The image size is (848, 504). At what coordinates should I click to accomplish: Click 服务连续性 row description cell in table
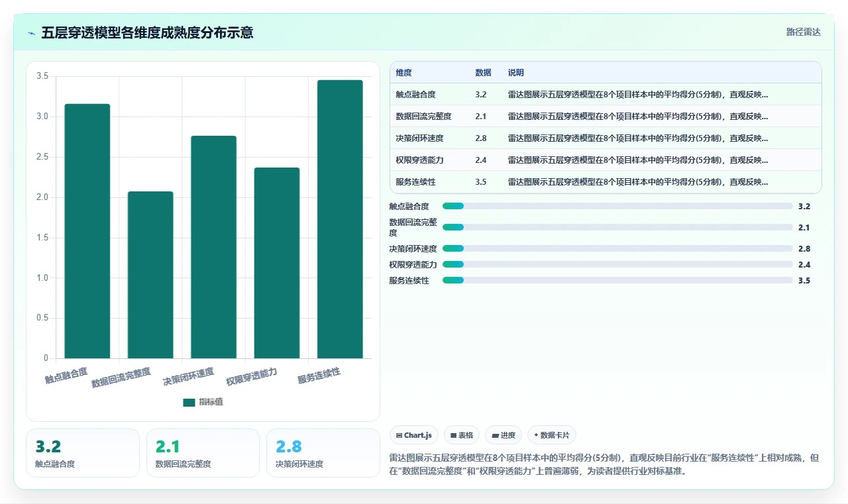pos(638,182)
